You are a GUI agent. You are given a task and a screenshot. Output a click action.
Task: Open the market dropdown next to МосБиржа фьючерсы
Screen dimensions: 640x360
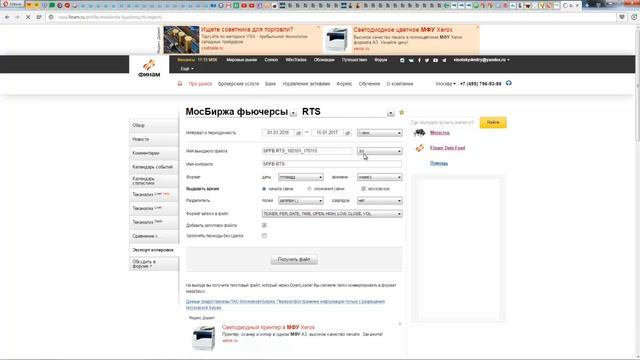pos(293,113)
